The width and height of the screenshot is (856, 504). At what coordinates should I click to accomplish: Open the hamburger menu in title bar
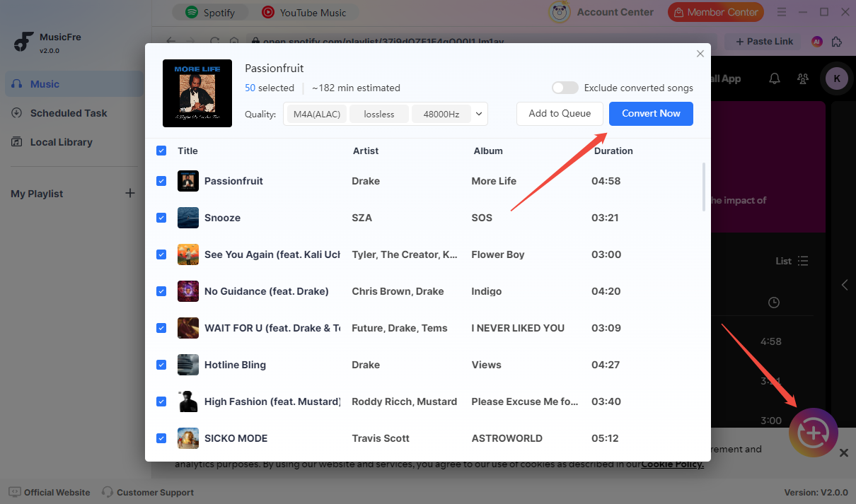(x=780, y=12)
